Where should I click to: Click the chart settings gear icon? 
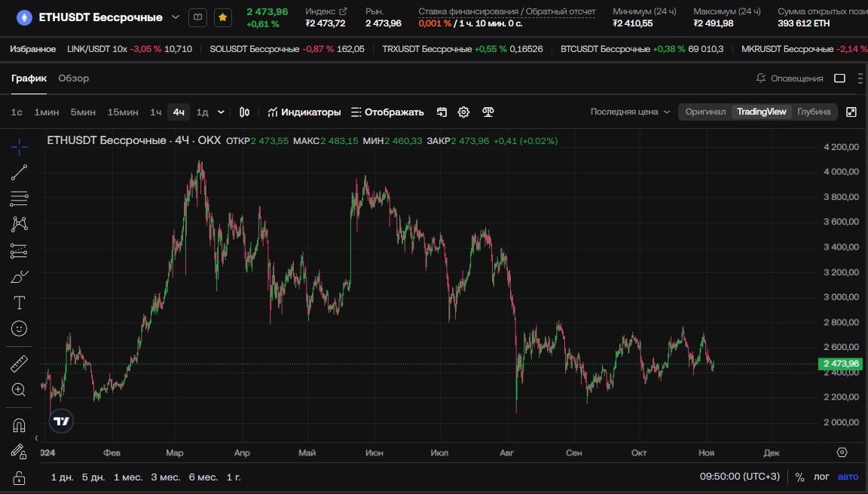(463, 112)
